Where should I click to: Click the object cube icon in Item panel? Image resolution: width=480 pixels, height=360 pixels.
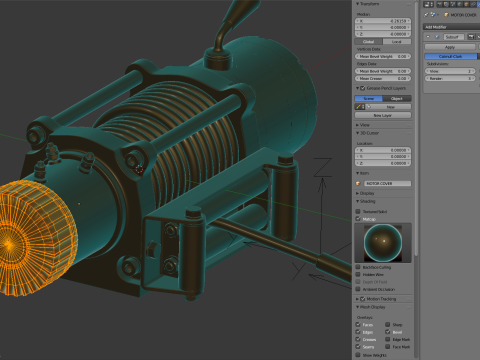[358, 183]
